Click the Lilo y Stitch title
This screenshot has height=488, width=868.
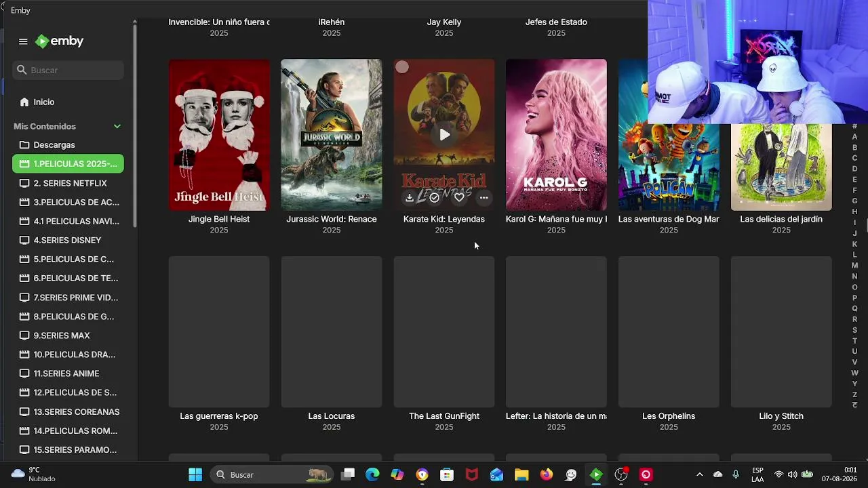[781, 416]
